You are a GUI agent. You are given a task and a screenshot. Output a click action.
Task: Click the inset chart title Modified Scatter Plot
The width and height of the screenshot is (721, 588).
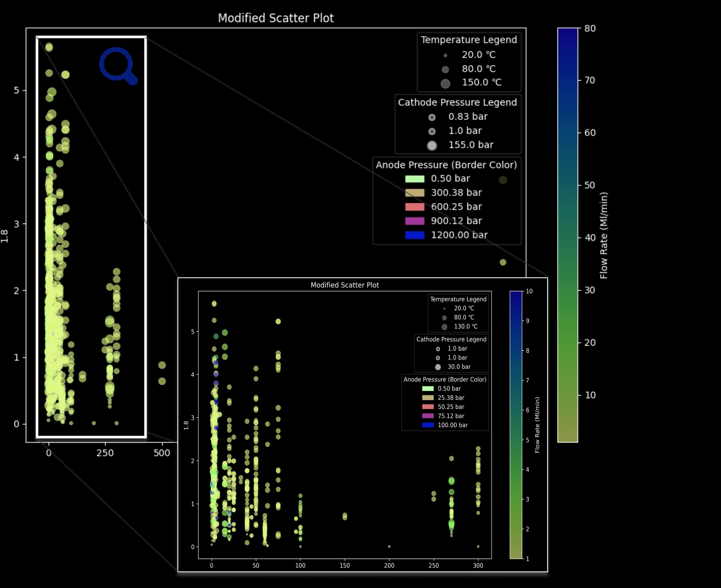(x=344, y=285)
